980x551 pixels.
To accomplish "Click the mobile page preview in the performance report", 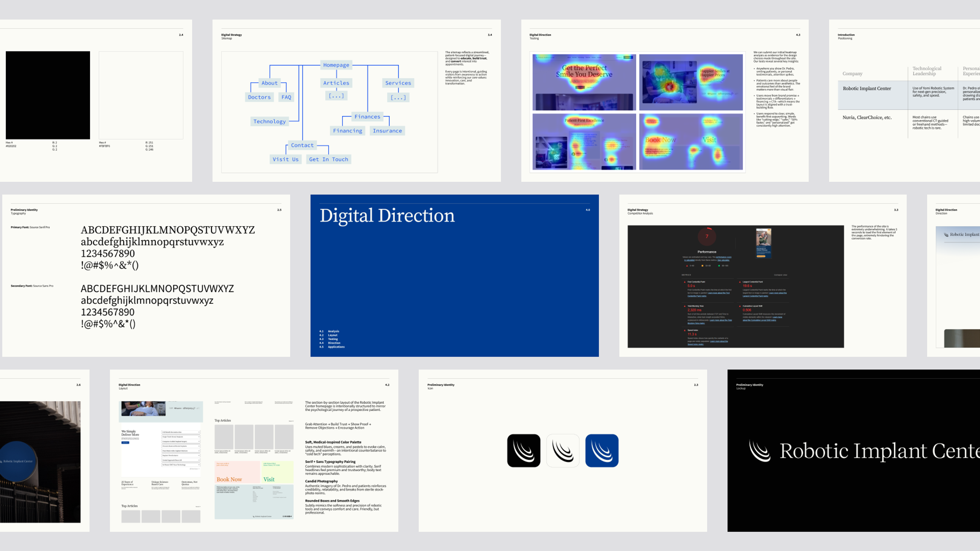I will click(x=763, y=243).
